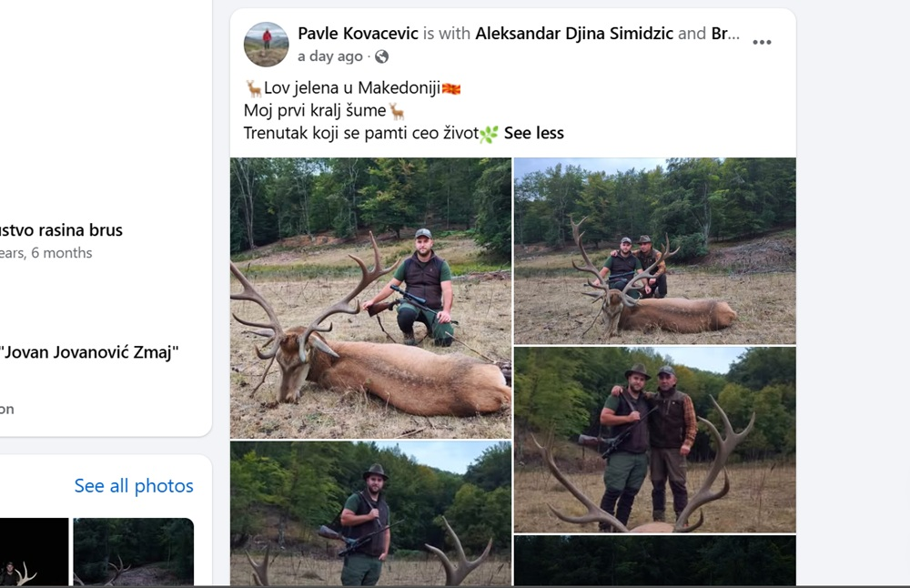Image resolution: width=910 pixels, height=588 pixels.
Task: Open Aleksandar Djina Simidzic's tagged profile
Action: [574, 34]
